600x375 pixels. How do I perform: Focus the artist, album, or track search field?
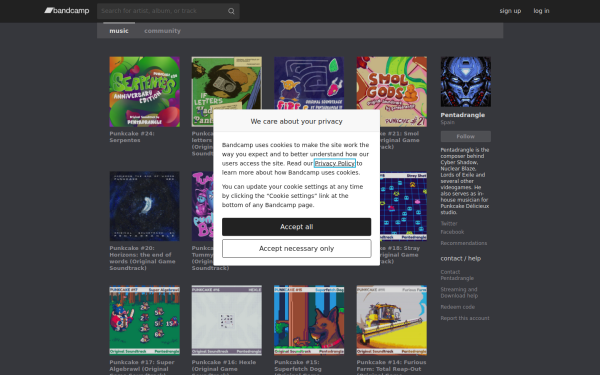click(168, 11)
